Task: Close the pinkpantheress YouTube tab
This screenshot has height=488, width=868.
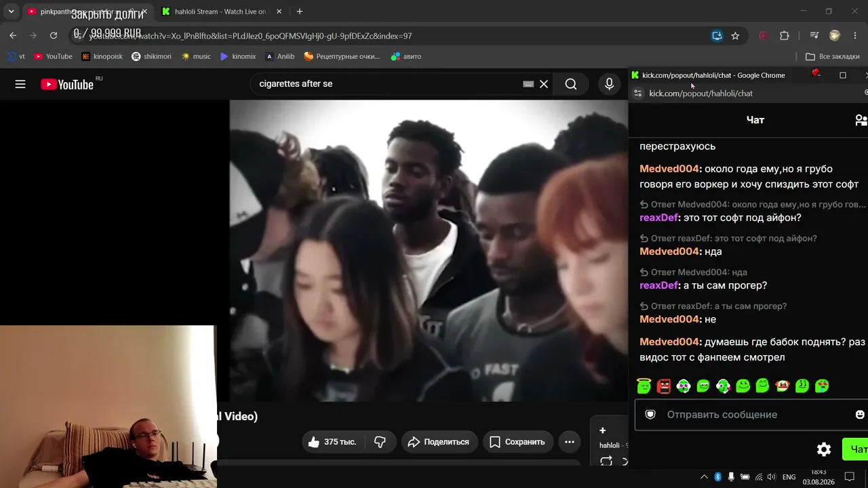Action: 144,12
